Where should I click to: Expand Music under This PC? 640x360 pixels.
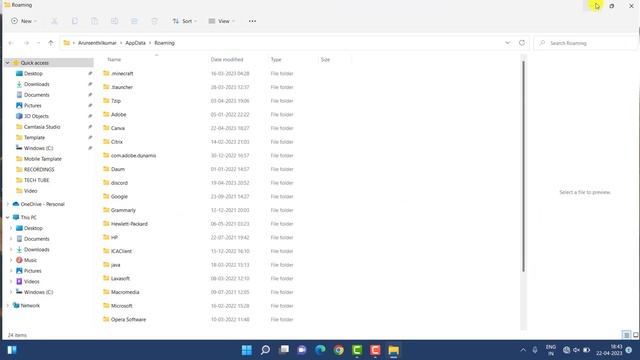(11, 260)
